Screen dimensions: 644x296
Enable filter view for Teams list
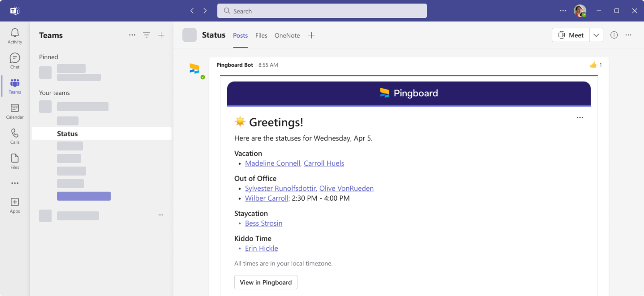point(146,35)
